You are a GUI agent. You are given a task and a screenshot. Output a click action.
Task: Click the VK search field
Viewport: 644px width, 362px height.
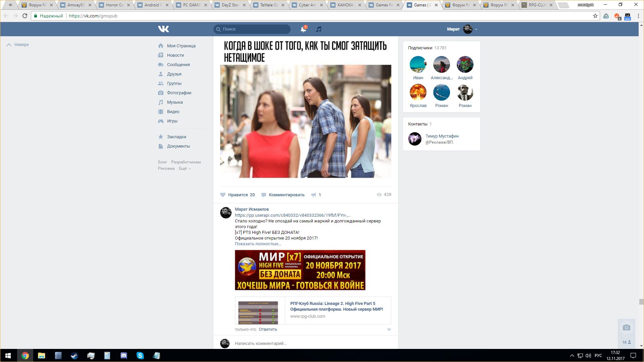pyautogui.click(x=252, y=29)
